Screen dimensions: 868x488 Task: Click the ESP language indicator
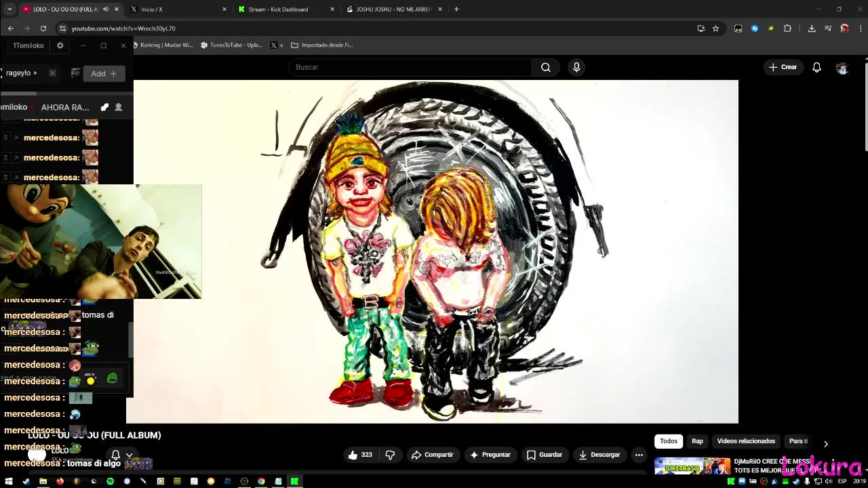point(842,481)
